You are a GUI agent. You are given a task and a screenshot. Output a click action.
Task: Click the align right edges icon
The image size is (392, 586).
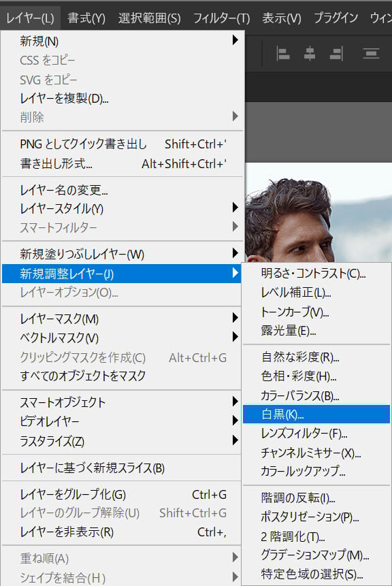pos(336,54)
